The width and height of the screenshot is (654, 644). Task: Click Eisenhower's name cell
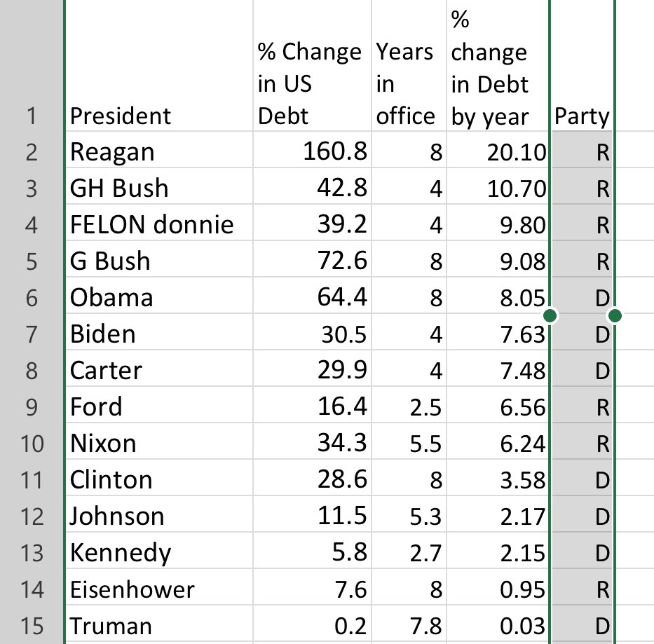pyautogui.click(x=132, y=589)
